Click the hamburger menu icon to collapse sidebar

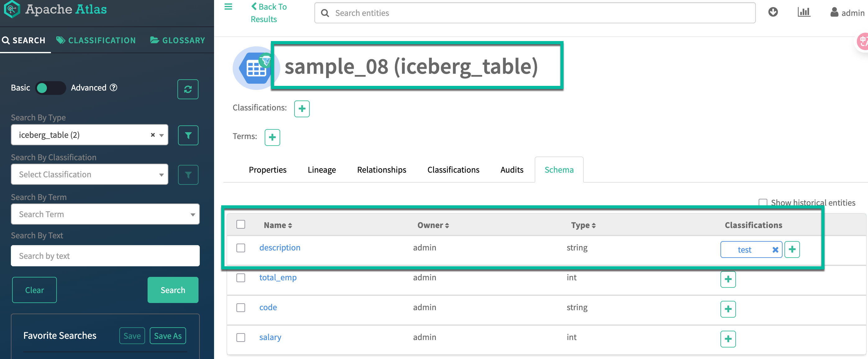[x=228, y=7]
